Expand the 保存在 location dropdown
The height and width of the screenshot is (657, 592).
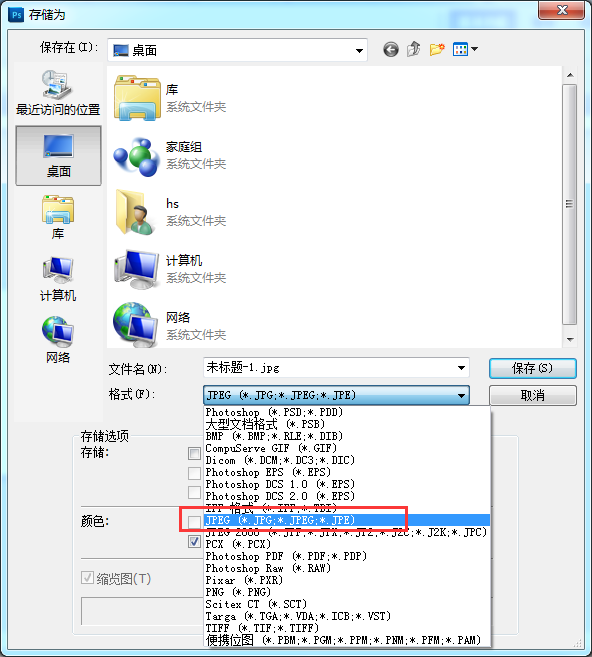pos(359,51)
